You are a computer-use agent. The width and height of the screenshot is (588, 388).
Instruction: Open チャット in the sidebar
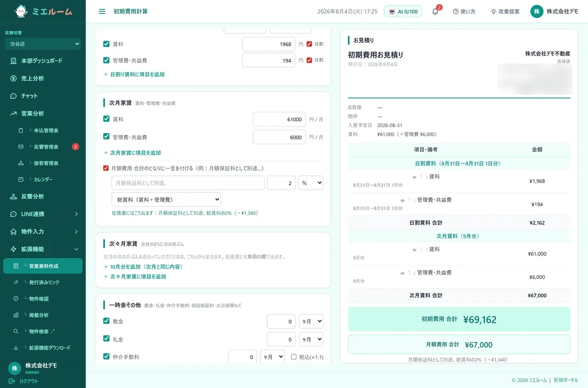tap(43, 96)
